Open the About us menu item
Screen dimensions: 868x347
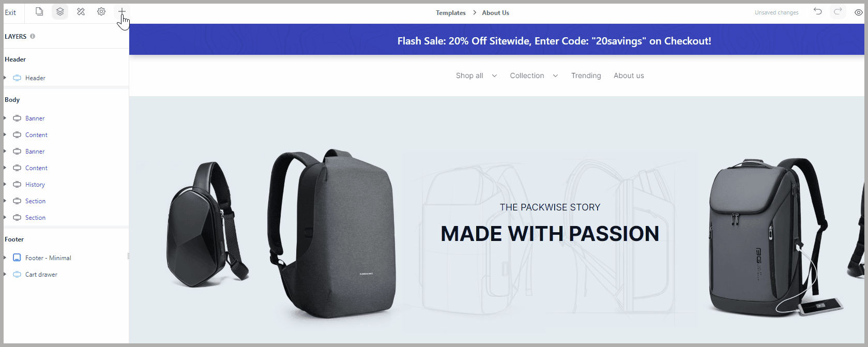point(629,76)
